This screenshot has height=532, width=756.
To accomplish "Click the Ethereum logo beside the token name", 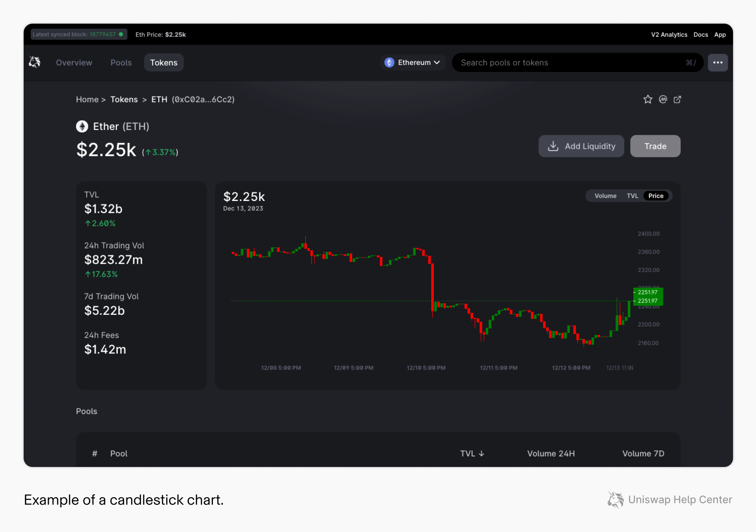I will tap(82, 126).
